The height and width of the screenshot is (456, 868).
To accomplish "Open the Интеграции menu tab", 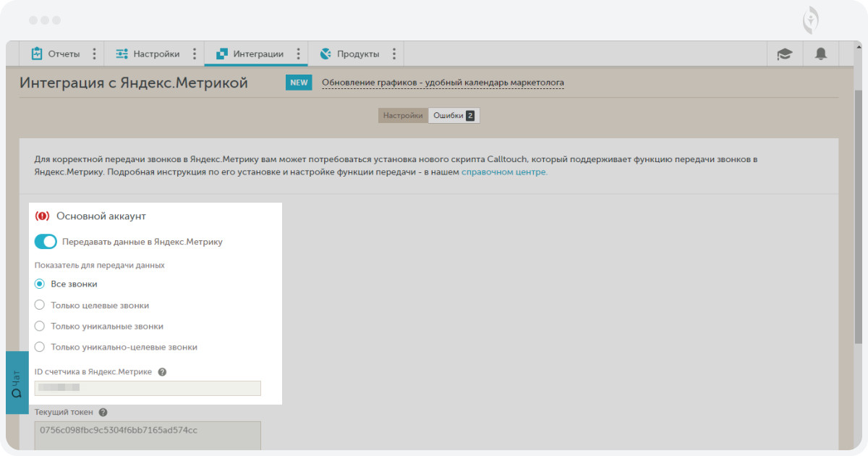I will [251, 54].
